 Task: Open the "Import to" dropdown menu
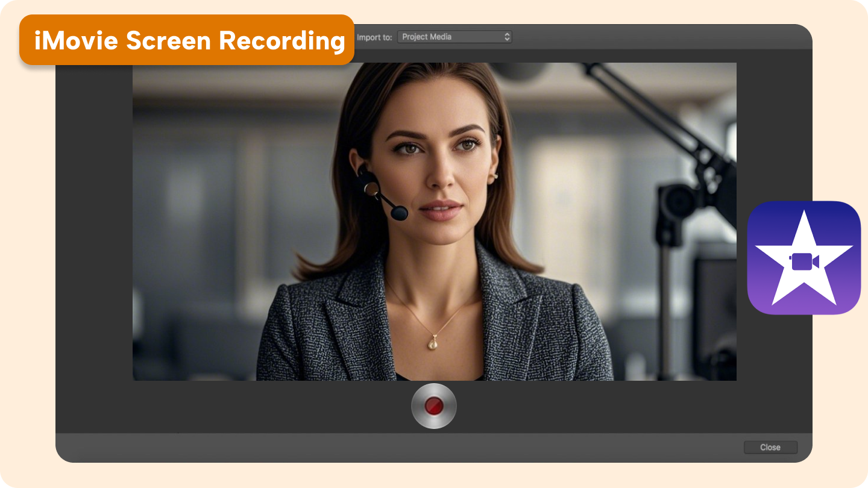tap(455, 37)
